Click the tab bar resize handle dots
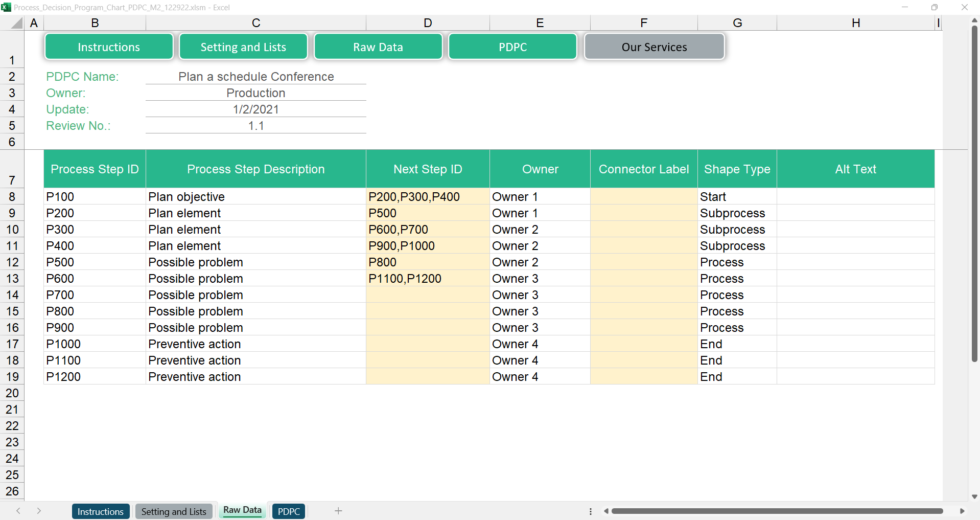Image resolution: width=980 pixels, height=520 pixels. click(591, 511)
